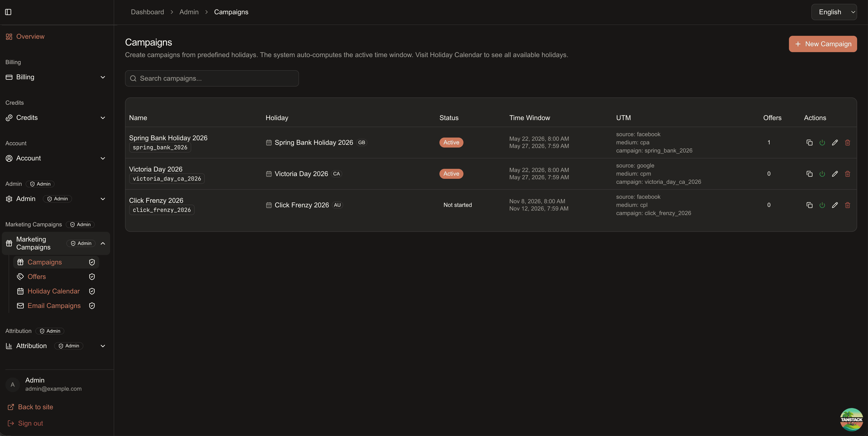Click the search magnifier icon
The width and height of the screenshot is (868, 436).
pos(133,79)
